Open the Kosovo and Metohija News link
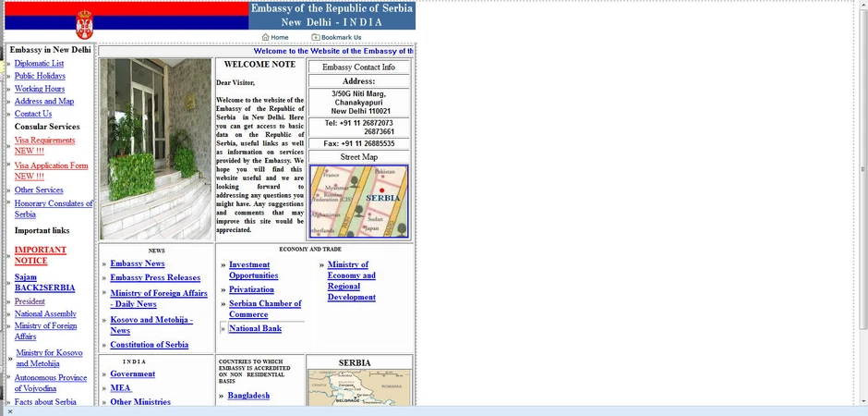868x416 pixels. pyautogui.click(x=151, y=325)
